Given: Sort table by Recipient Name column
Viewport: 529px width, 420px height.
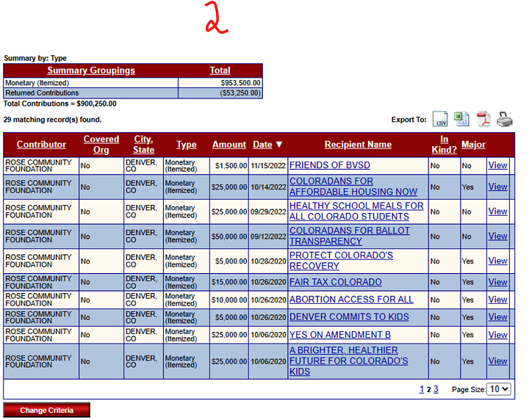Looking at the screenshot, I should pyautogui.click(x=358, y=145).
